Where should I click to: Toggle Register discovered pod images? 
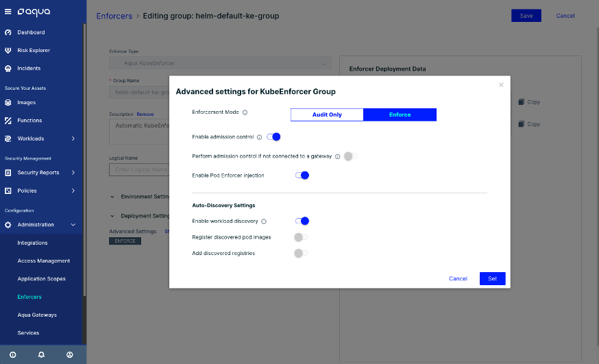click(301, 237)
